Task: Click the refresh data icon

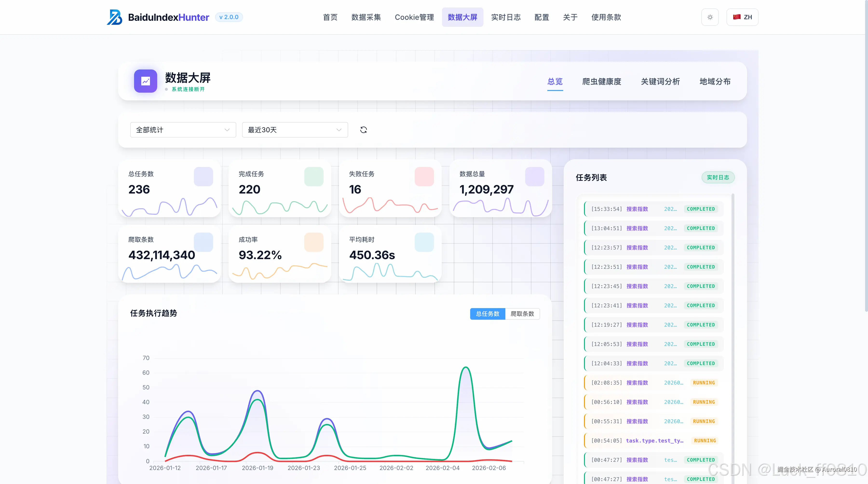Action: (363, 130)
